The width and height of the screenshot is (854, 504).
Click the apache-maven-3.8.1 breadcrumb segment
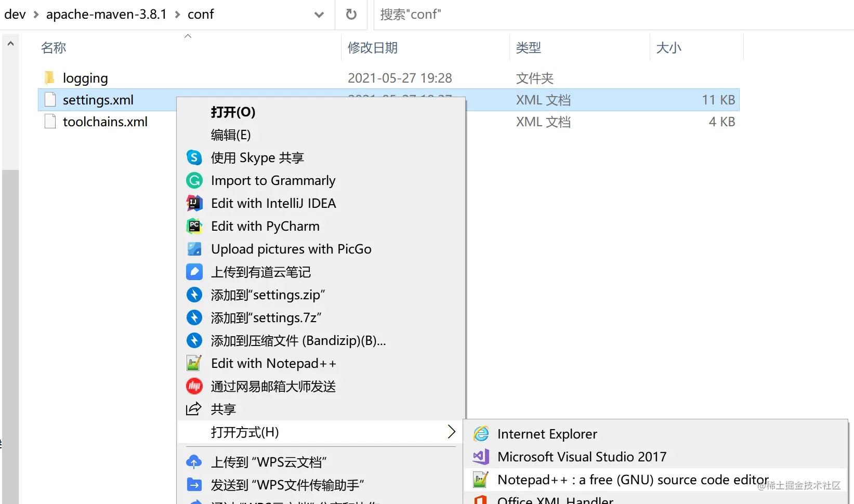point(107,15)
